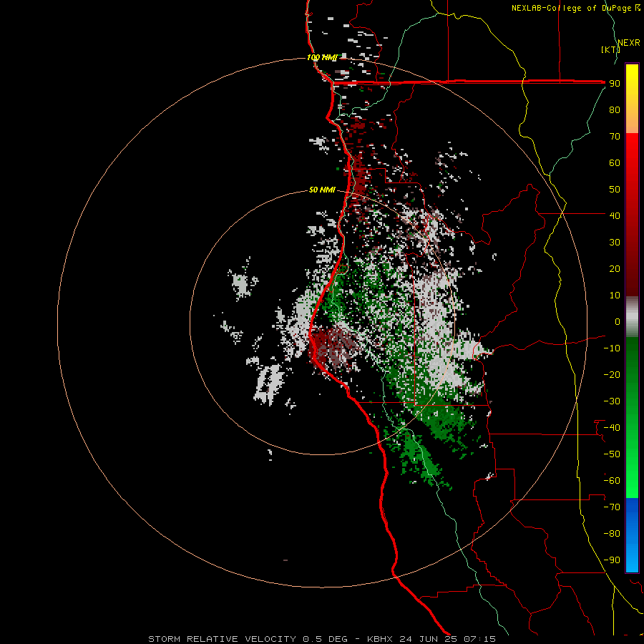Select the 40 value on velocity scale

point(615,215)
